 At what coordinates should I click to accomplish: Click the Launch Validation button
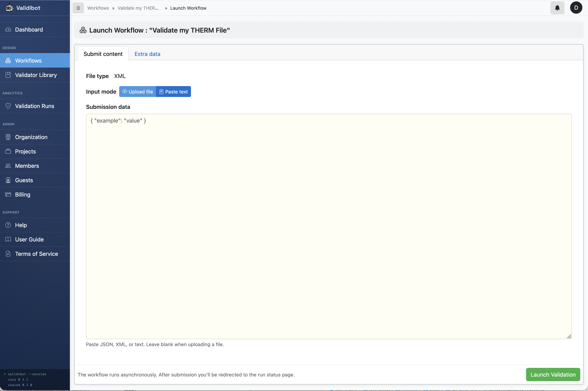(x=553, y=375)
